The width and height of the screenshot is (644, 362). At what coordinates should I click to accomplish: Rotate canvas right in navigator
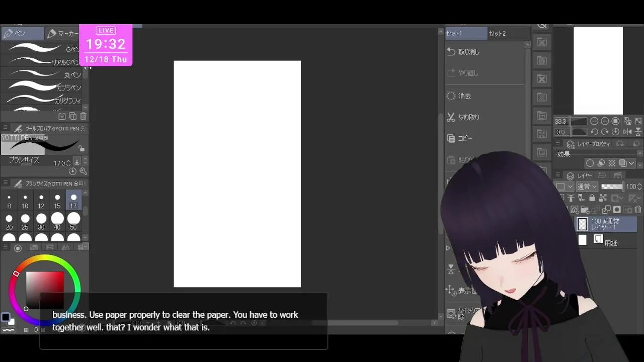click(605, 132)
